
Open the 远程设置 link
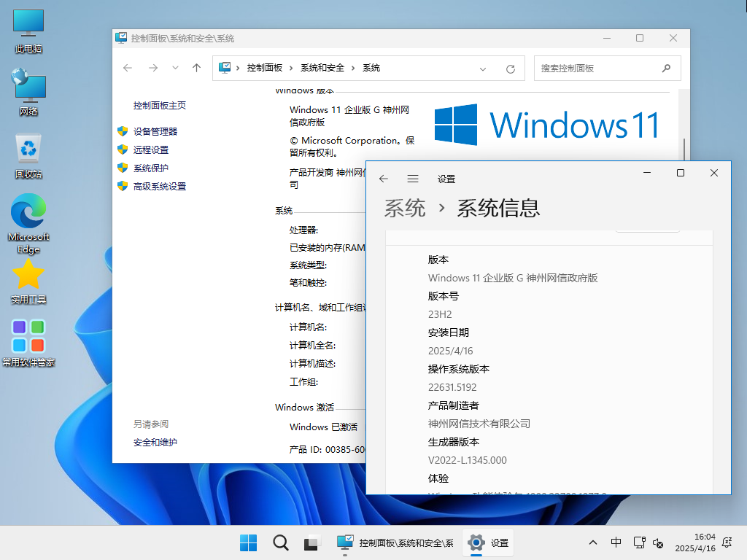tap(150, 149)
